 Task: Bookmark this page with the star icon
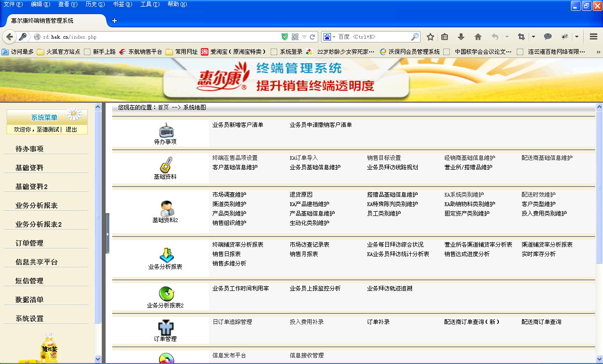(430, 37)
